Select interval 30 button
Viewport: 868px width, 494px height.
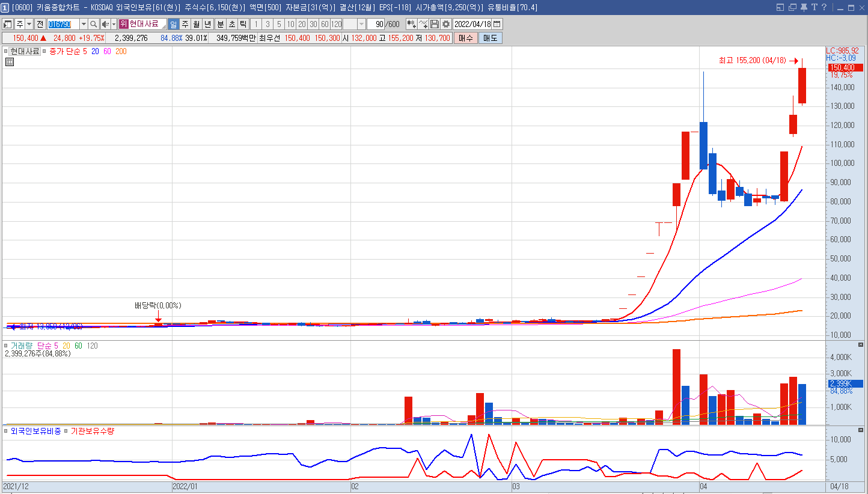coord(313,24)
